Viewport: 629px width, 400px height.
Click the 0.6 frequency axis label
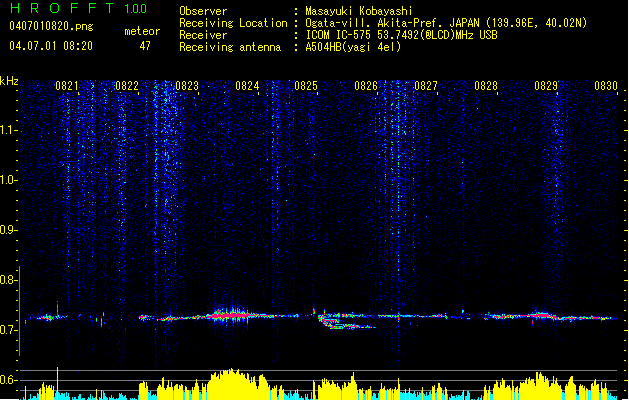tap(9, 380)
